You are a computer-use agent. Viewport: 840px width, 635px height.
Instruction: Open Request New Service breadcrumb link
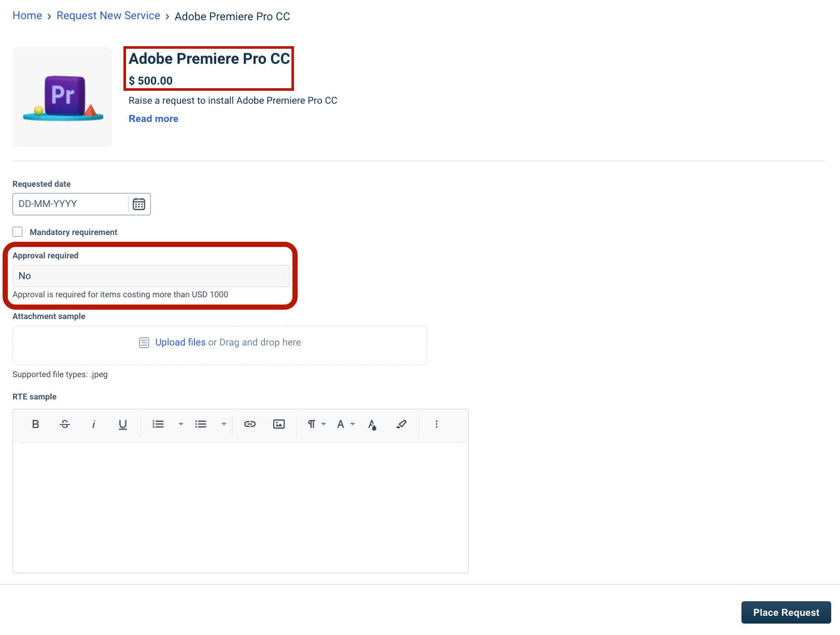coord(108,16)
